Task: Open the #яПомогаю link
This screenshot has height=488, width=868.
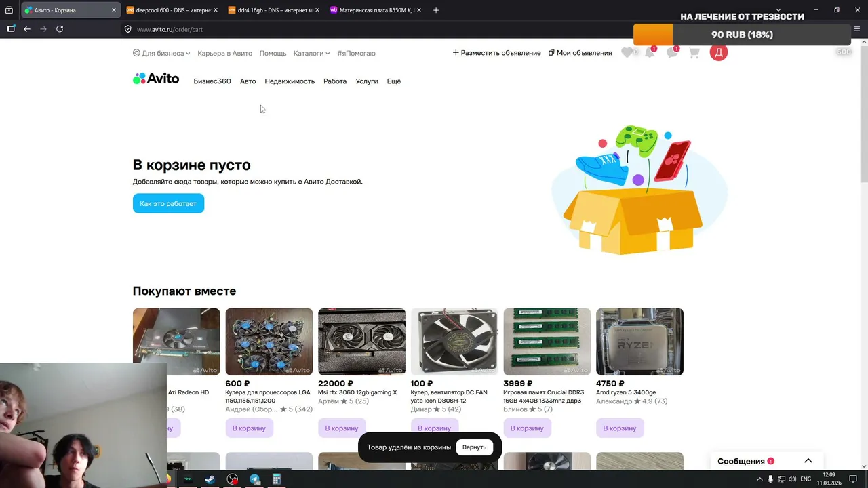Action: 356,53
